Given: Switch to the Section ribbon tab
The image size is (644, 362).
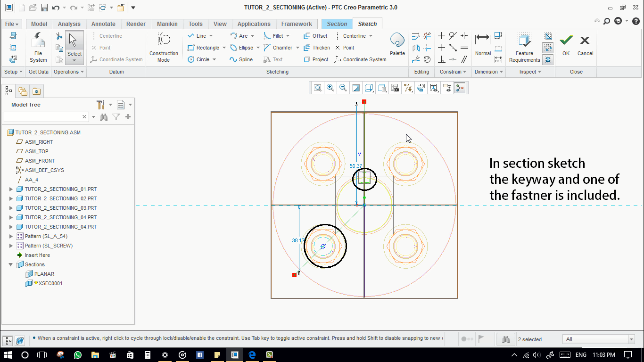Looking at the screenshot, I should pyautogui.click(x=337, y=24).
